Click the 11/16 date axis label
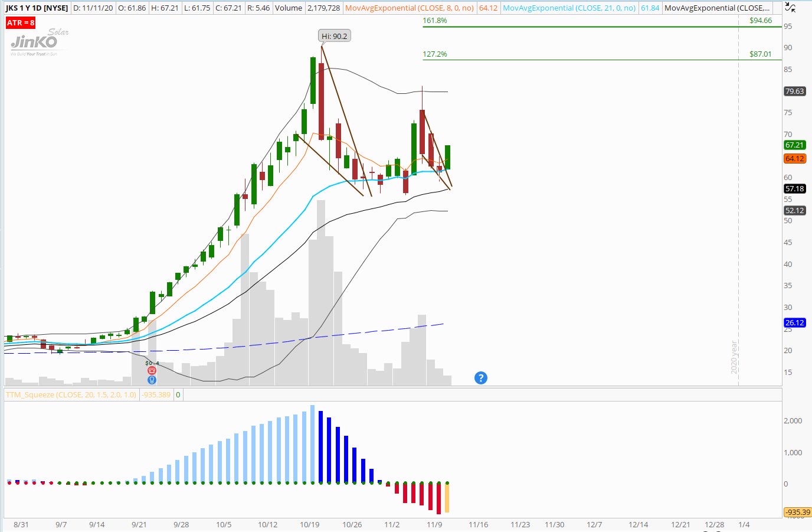812x532 pixels. coord(478,524)
